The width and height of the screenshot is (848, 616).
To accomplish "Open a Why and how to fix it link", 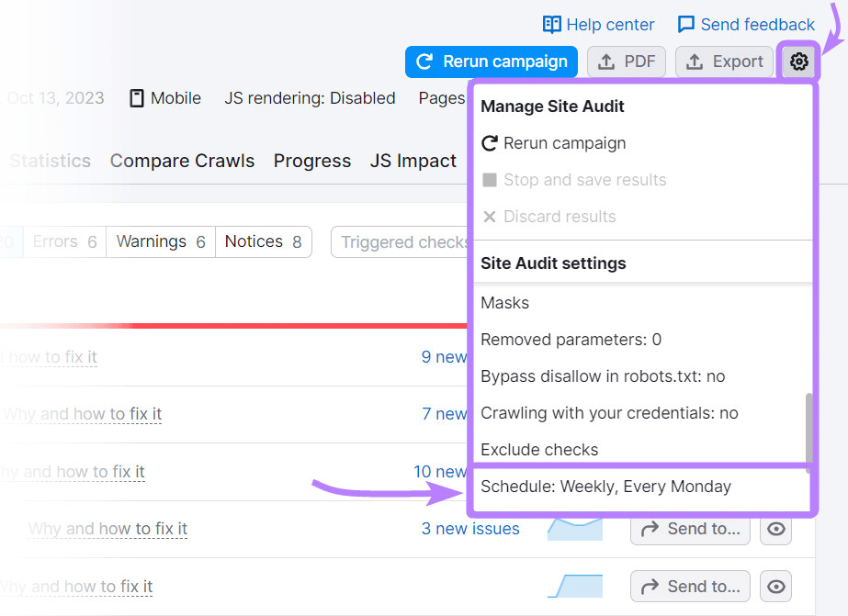I will (107, 529).
